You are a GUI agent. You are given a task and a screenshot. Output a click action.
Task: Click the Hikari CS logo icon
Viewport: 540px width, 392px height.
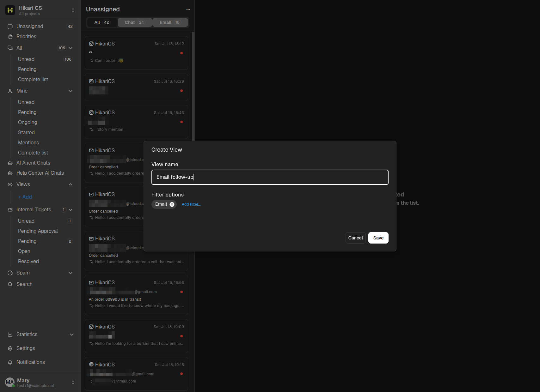(10, 10)
